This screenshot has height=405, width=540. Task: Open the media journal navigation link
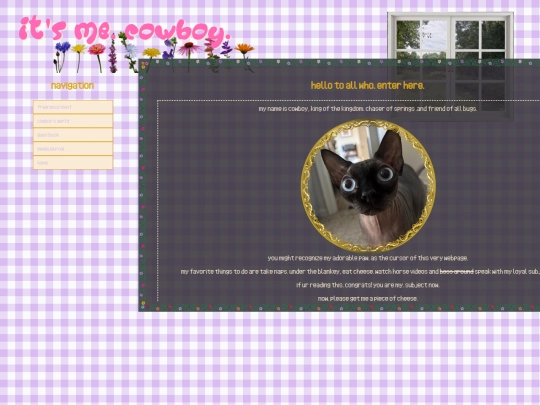coord(73,149)
